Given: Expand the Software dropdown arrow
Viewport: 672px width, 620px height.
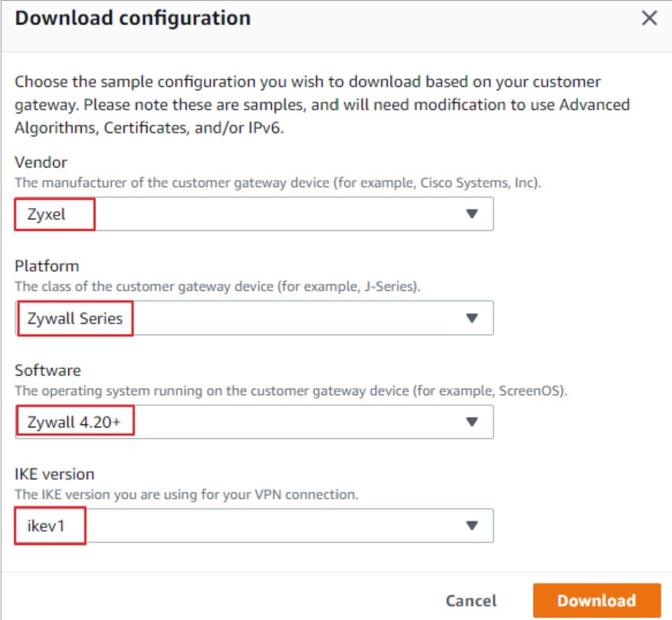Looking at the screenshot, I should click(472, 422).
